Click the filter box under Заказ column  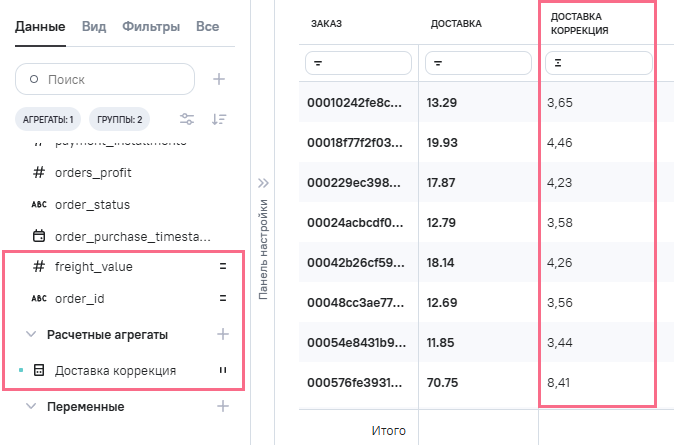[358, 63]
